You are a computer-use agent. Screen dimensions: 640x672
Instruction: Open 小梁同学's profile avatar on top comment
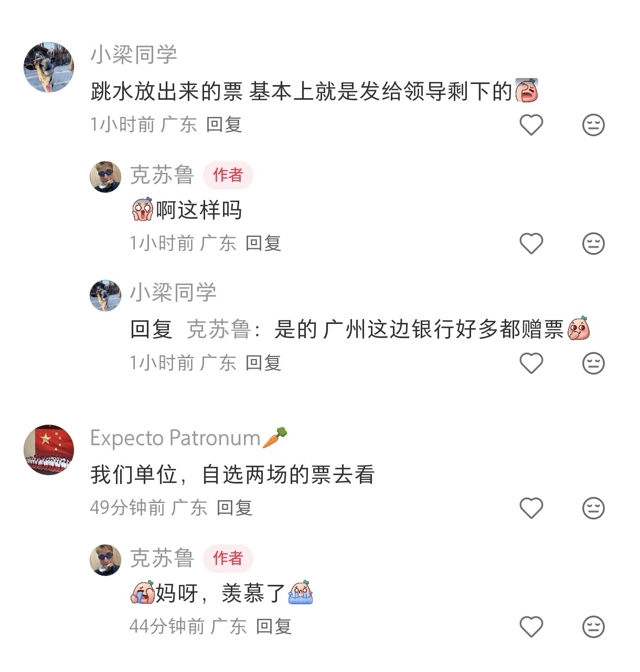[x=49, y=67]
